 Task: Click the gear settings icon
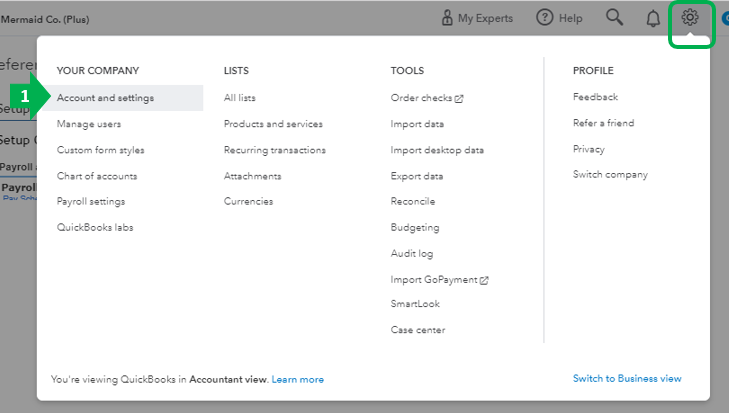click(x=690, y=18)
